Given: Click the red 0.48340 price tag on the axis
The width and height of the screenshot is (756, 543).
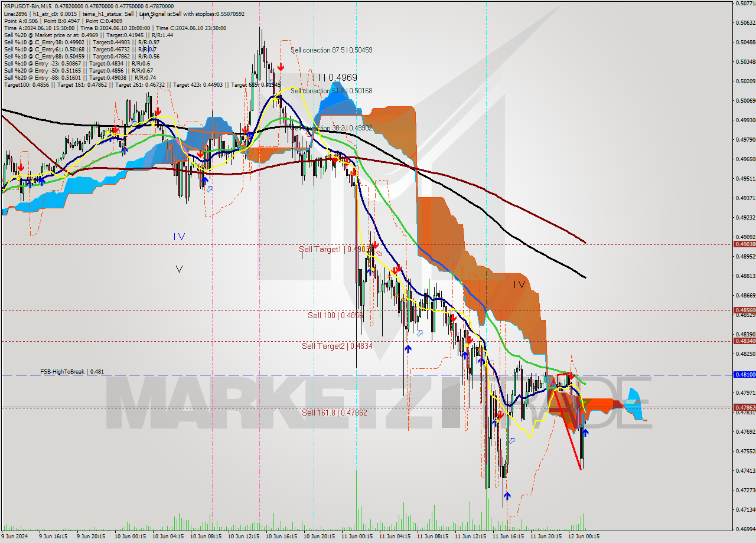Looking at the screenshot, I should (x=744, y=341).
